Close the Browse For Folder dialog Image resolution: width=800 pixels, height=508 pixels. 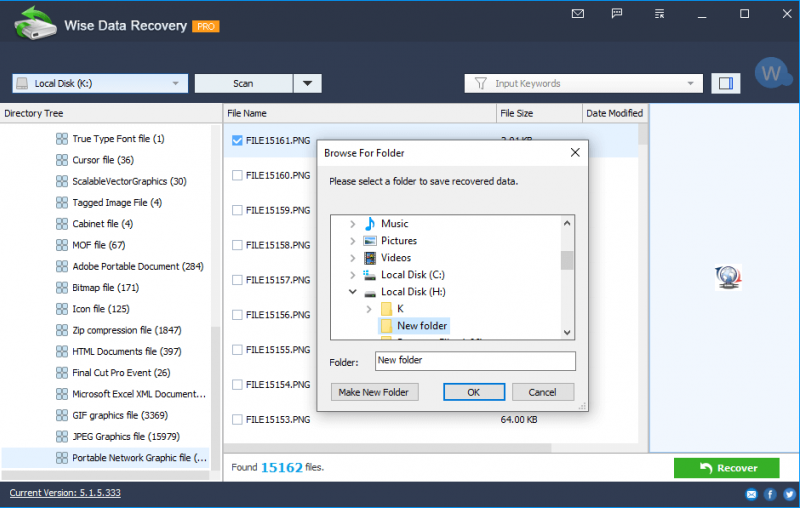575,153
